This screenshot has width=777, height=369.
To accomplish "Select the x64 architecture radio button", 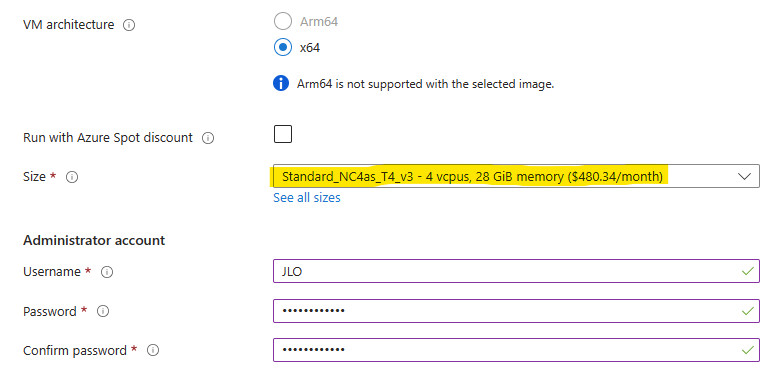I will tap(283, 48).
